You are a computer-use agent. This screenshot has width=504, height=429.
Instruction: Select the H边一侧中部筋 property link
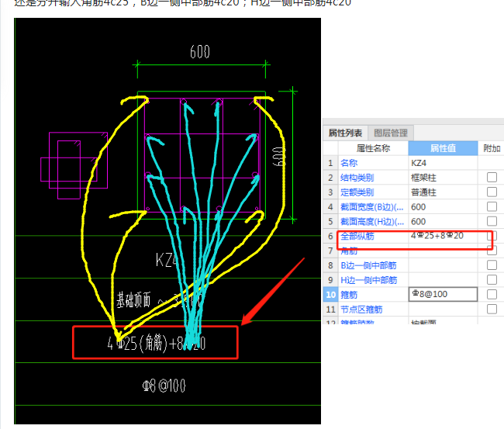click(368, 280)
